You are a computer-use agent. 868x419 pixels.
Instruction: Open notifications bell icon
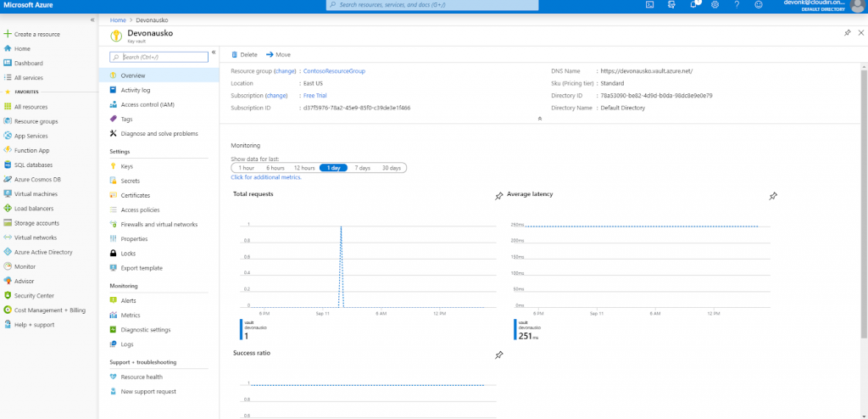pos(694,4)
